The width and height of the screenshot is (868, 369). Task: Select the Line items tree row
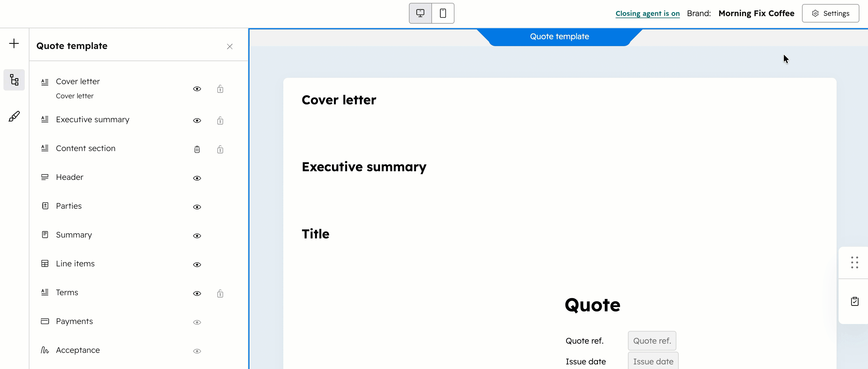tap(139, 264)
